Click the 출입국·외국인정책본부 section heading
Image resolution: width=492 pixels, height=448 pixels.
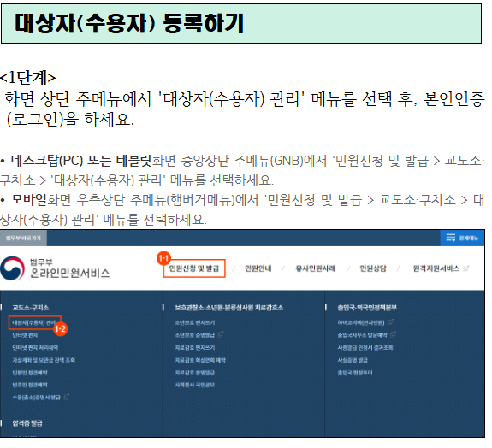tap(367, 308)
